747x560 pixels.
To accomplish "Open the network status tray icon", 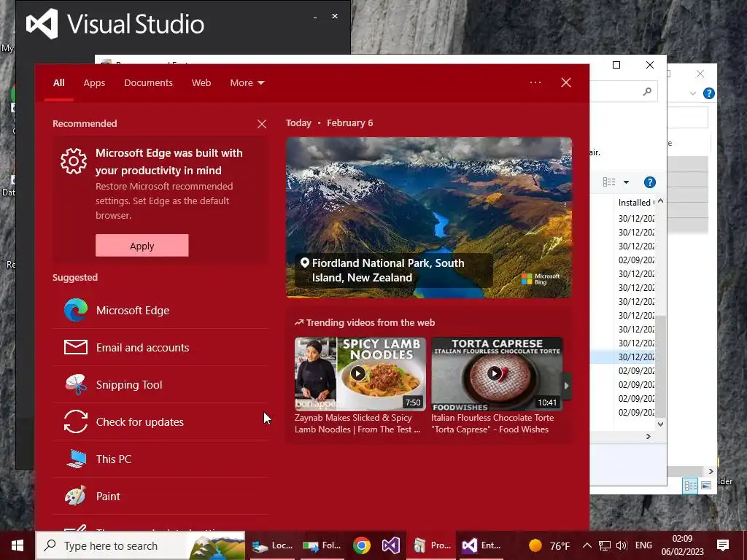I will click(x=605, y=545).
